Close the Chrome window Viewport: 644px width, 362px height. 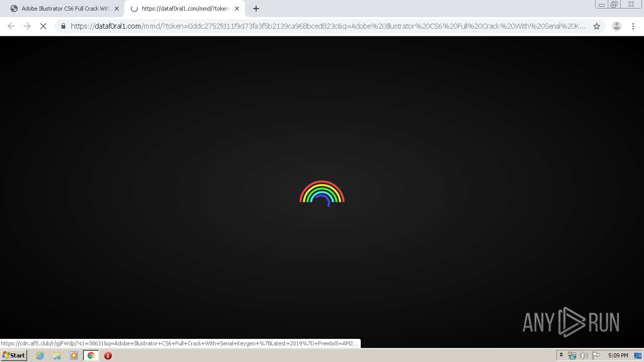coord(631,5)
